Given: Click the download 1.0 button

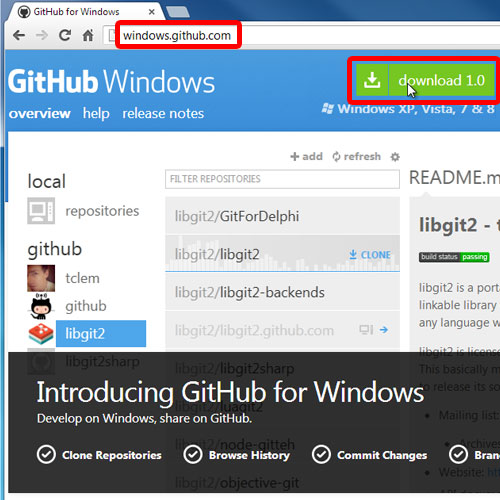Looking at the screenshot, I should click(425, 80).
